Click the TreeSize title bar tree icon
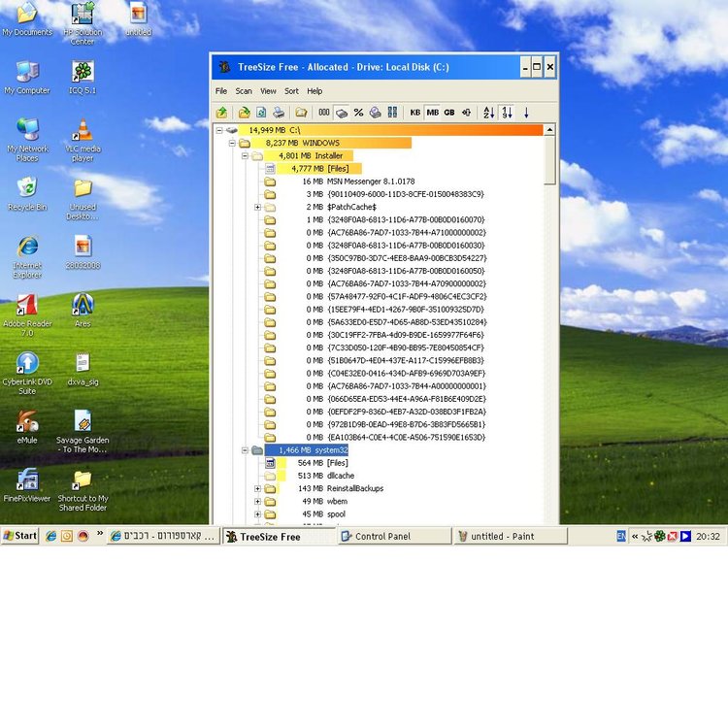The image size is (728, 728). click(x=225, y=67)
